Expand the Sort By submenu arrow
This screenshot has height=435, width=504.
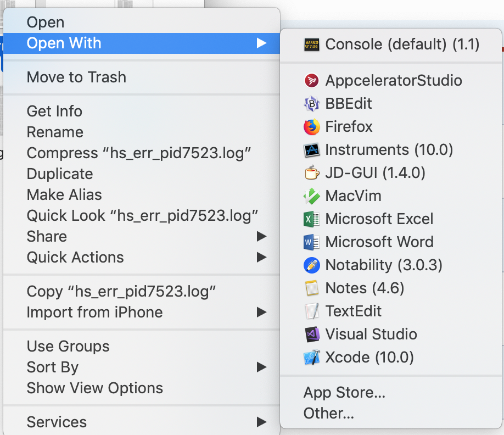(x=261, y=367)
